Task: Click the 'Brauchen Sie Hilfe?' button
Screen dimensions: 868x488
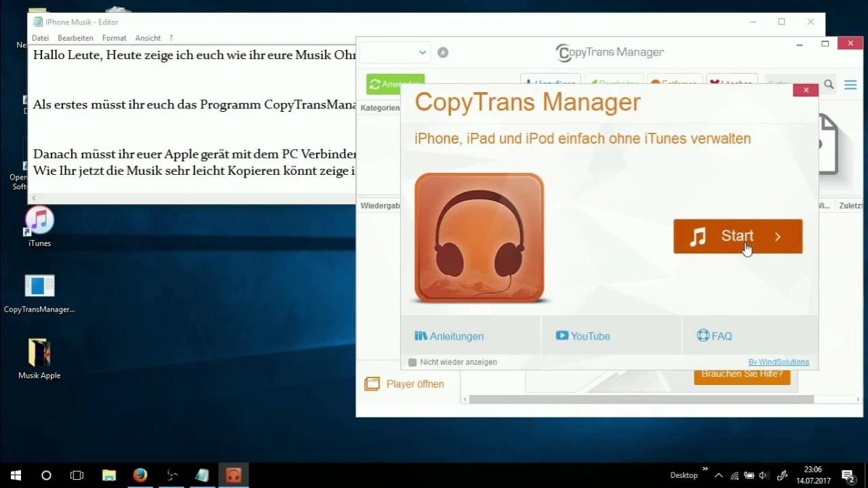Action: tap(742, 376)
